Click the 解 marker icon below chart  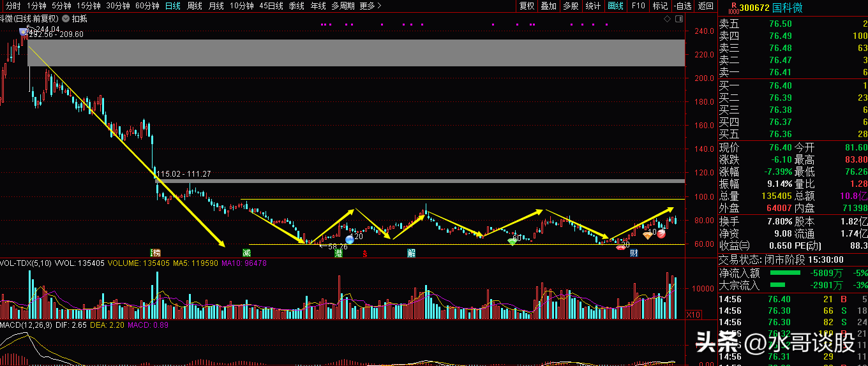(412, 253)
